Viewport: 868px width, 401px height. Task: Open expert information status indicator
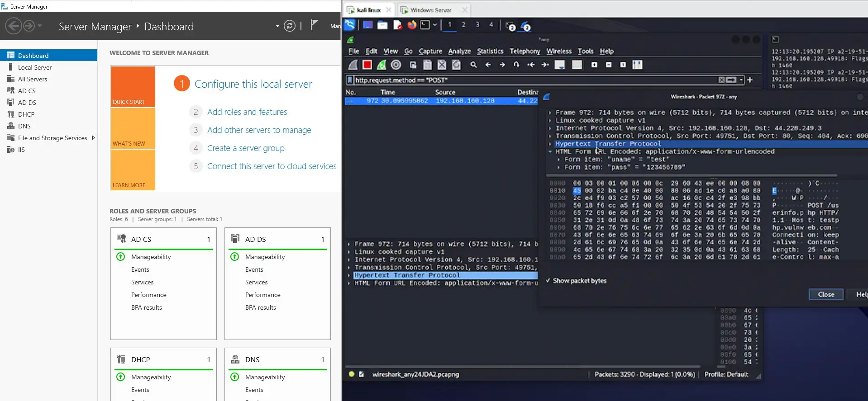tap(351, 374)
